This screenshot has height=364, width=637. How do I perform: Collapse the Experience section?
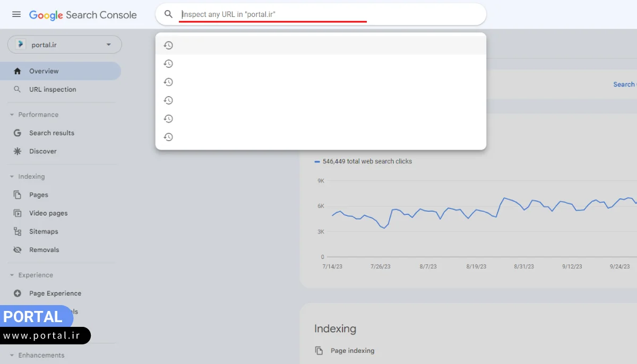12,275
